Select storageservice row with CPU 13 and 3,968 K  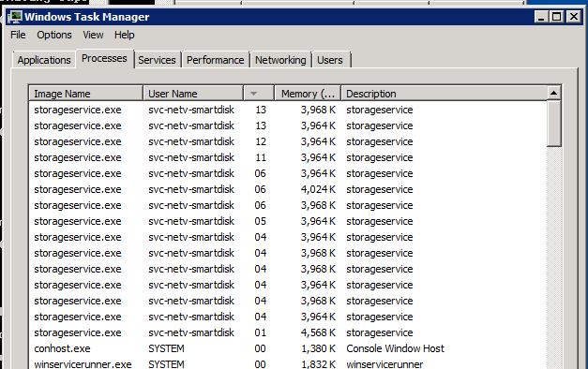coord(288,110)
